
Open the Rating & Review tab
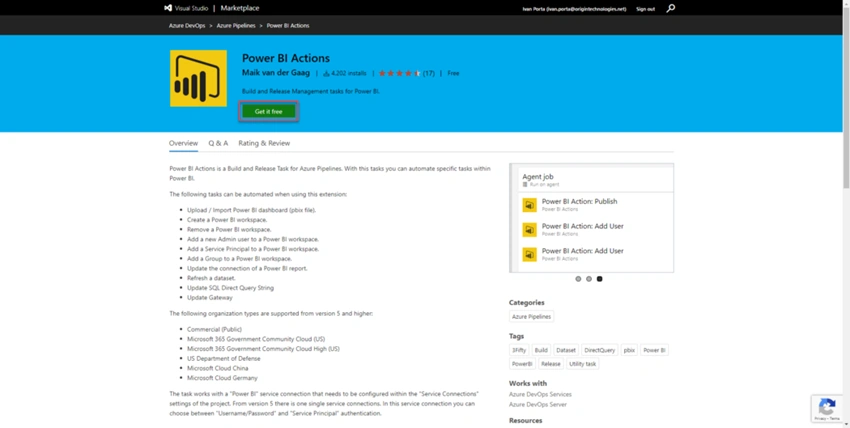click(x=264, y=144)
